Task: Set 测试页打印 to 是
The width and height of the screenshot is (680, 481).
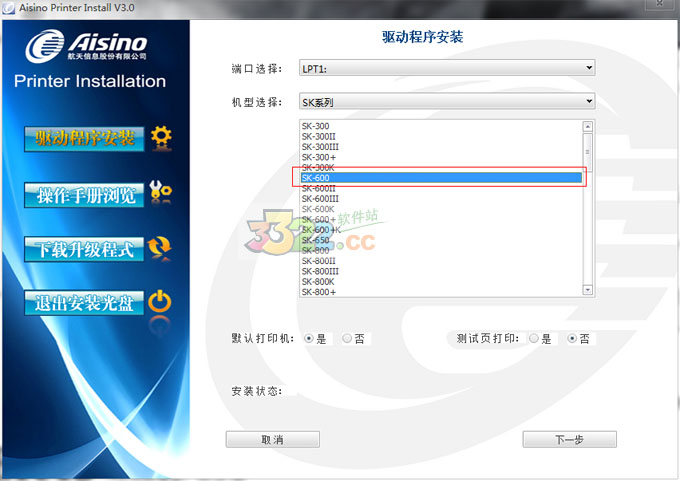Action: tap(534, 338)
